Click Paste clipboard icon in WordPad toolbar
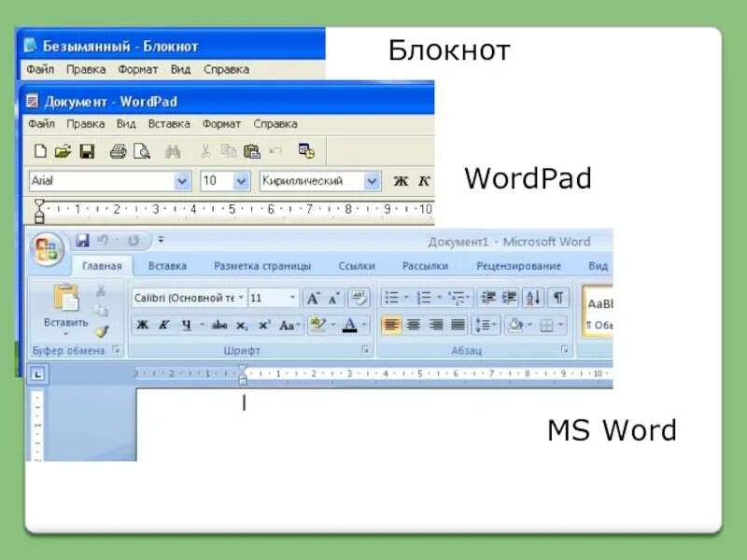The image size is (747, 560). pos(251,151)
